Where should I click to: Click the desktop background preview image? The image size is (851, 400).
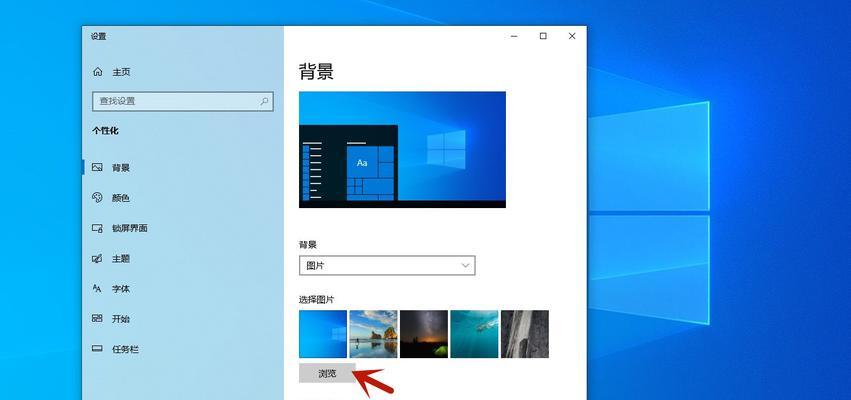[x=402, y=149]
